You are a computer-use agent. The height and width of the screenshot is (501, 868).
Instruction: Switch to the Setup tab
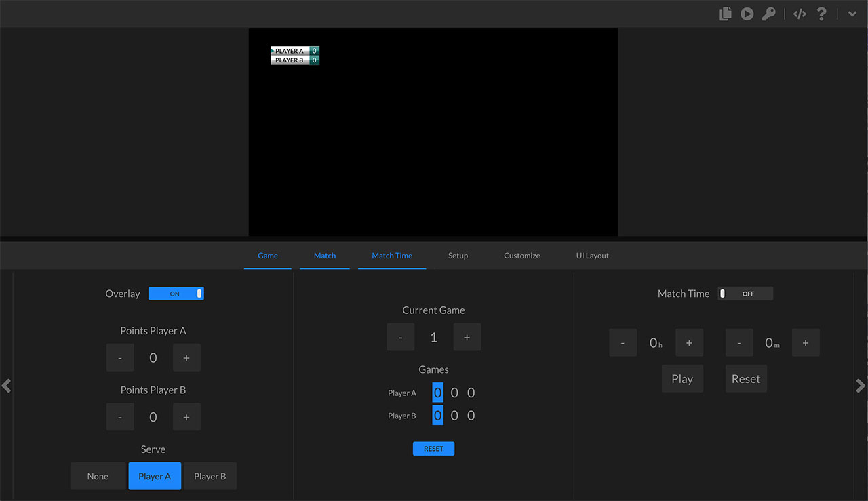point(458,256)
